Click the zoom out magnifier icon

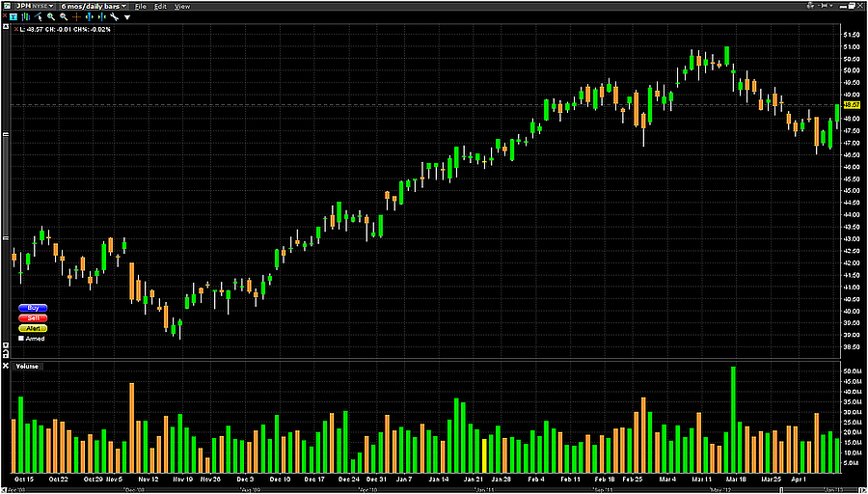point(63,17)
